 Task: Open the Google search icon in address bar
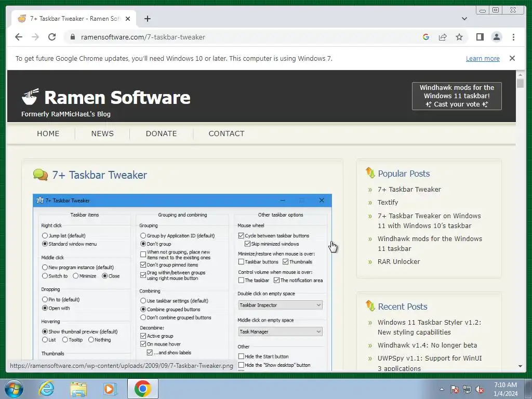(426, 37)
